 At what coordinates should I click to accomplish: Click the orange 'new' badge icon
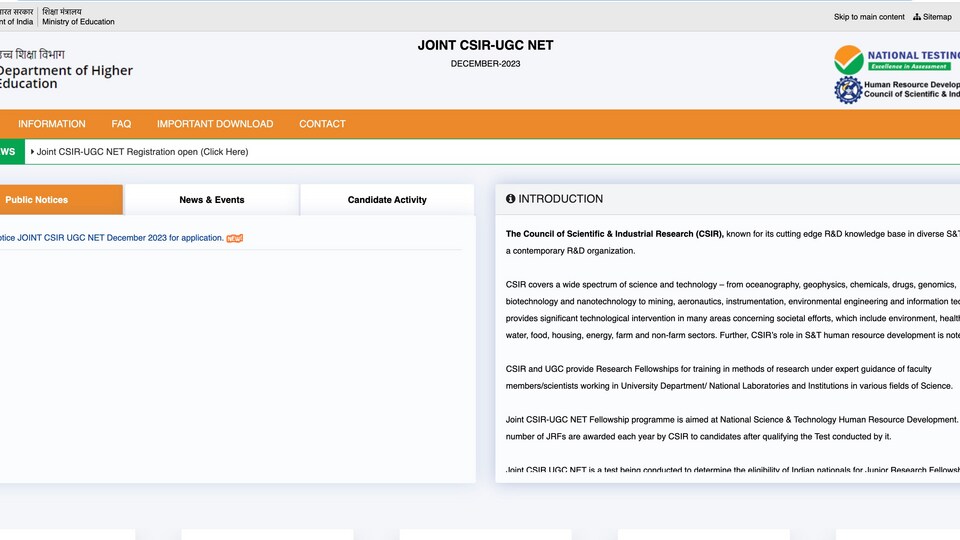[234, 238]
